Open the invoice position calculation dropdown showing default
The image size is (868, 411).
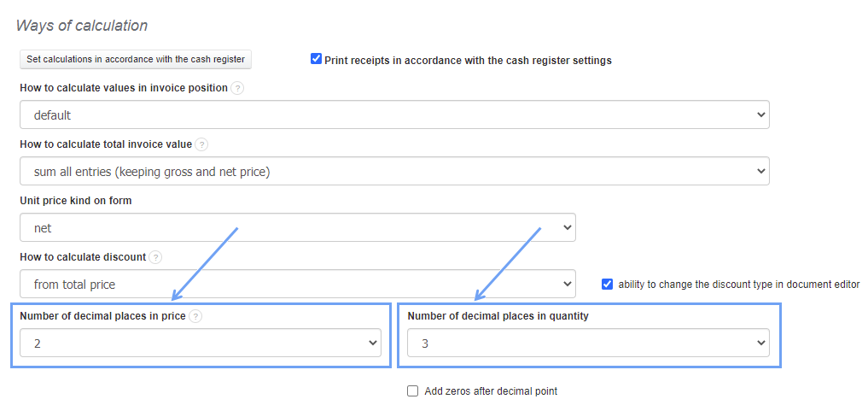click(394, 114)
